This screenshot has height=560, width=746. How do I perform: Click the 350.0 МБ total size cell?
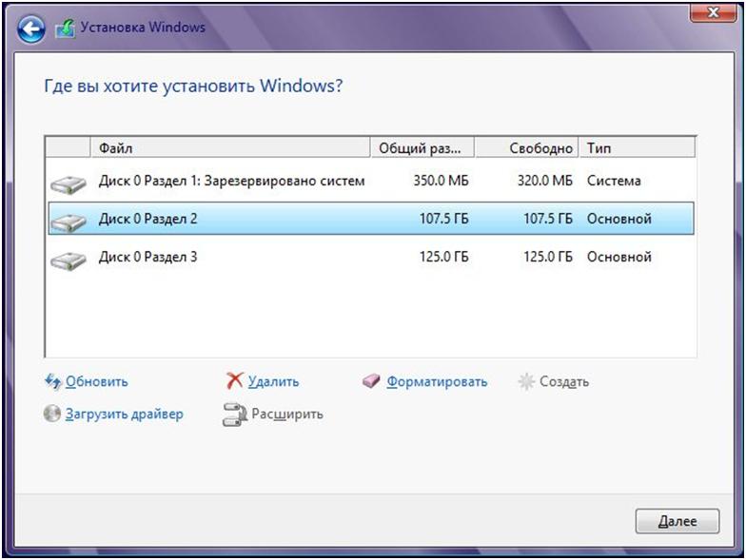441,181
